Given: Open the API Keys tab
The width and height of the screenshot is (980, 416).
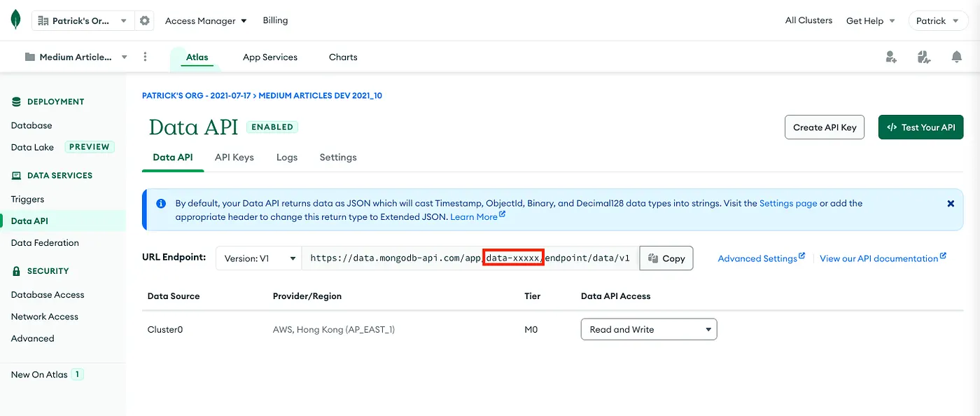Looking at the screenshot, I should [234, 158].
